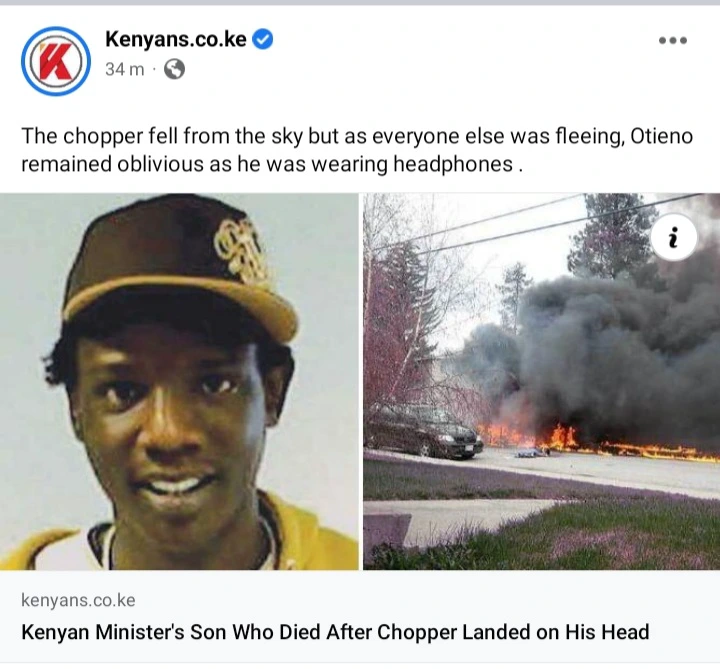
Task: Open the three-dot post options menu
Action: coord(672,40)
